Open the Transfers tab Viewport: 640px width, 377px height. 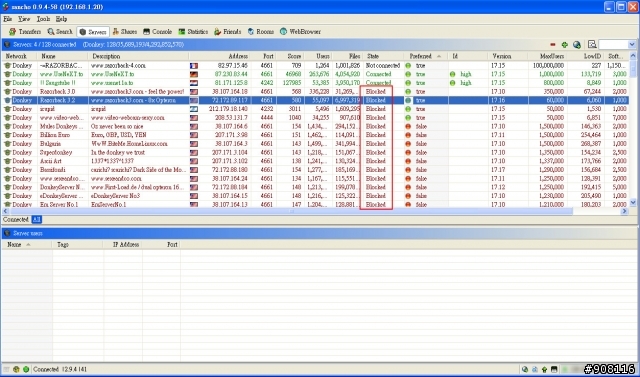click(x=24, y=32)
